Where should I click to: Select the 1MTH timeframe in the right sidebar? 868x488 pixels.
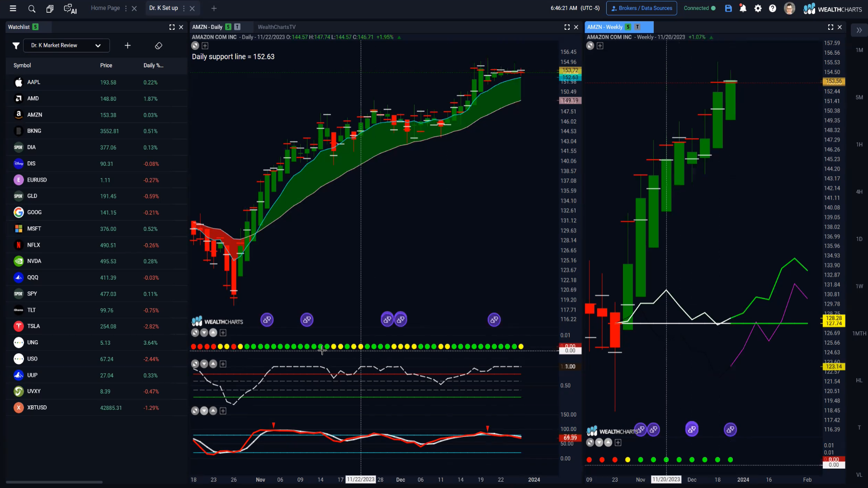(x=859, y=334)
